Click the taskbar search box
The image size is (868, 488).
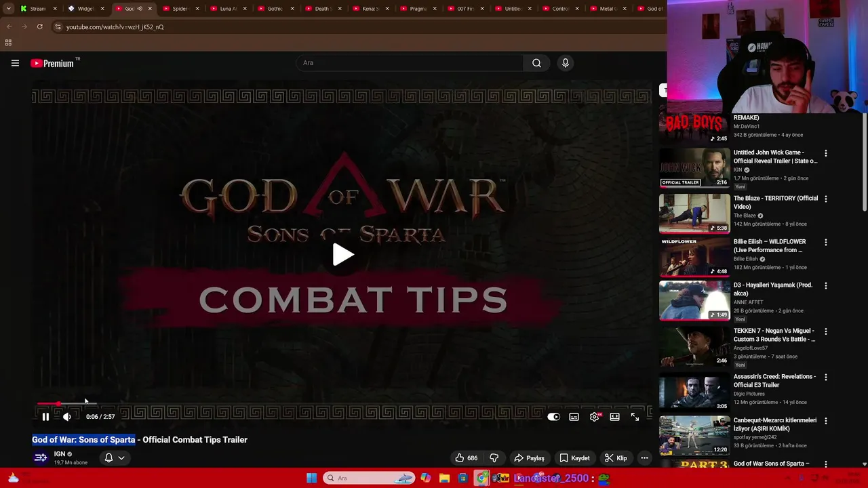(x=368, y=478)
